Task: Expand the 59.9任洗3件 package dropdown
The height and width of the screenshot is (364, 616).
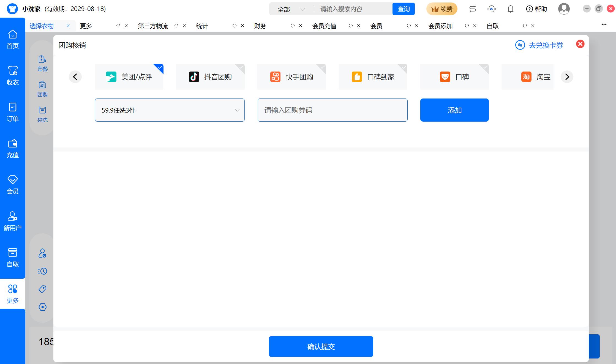Action: point(170,110)
